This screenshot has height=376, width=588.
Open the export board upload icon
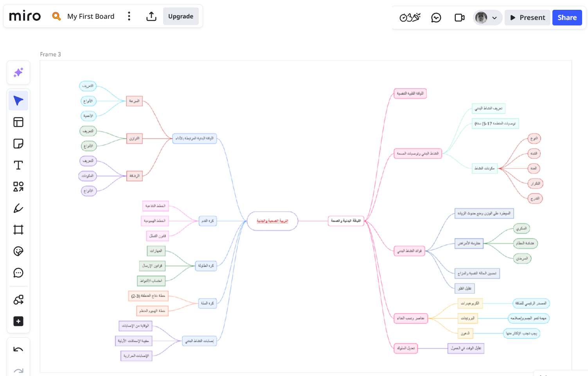click(x=151, y=16)
